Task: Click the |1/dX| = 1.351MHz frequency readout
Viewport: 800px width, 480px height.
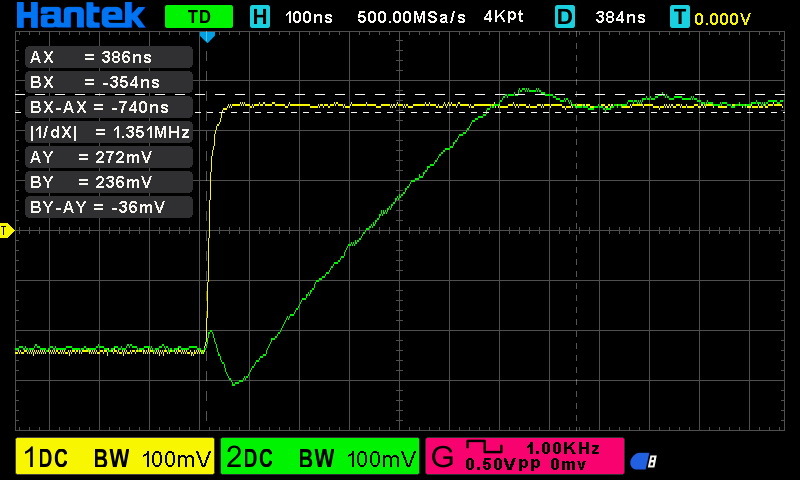Action: click(109, 132)
